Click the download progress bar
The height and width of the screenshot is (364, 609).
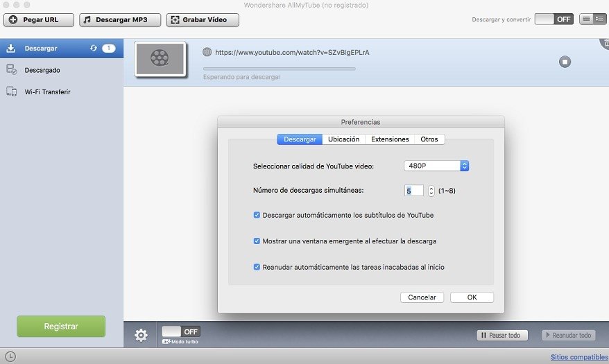click(x=280, y=69)
